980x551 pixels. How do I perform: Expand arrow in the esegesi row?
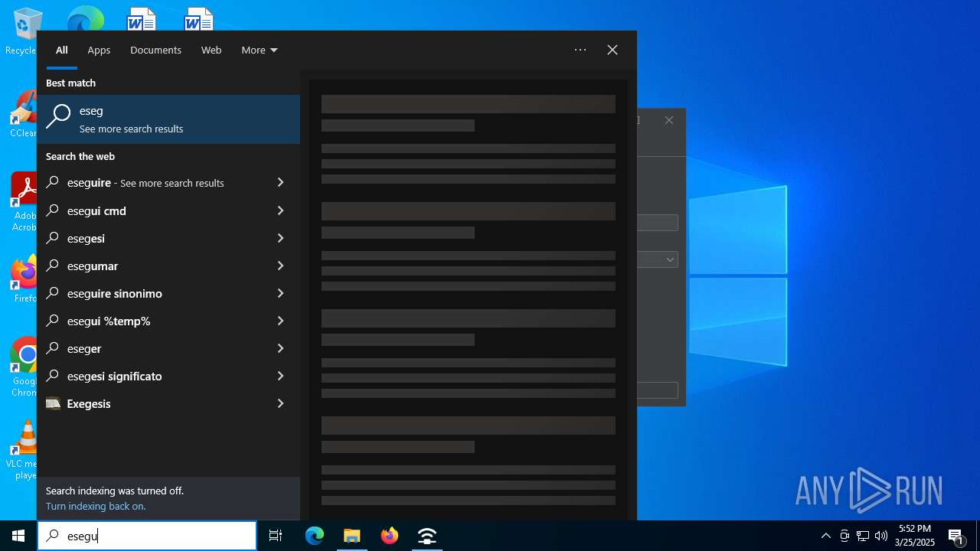click(280, 238)
